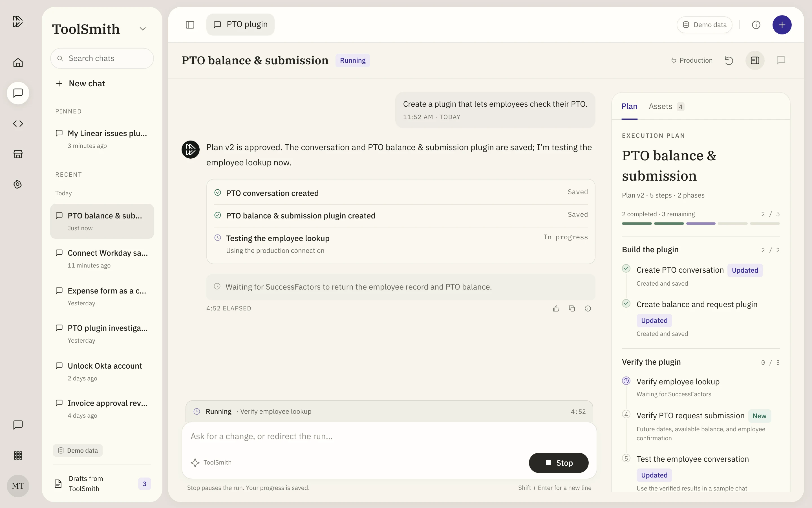Expand the ToolSmith workspace dropdown
812x508 pixels.
(x=143, y=29)
